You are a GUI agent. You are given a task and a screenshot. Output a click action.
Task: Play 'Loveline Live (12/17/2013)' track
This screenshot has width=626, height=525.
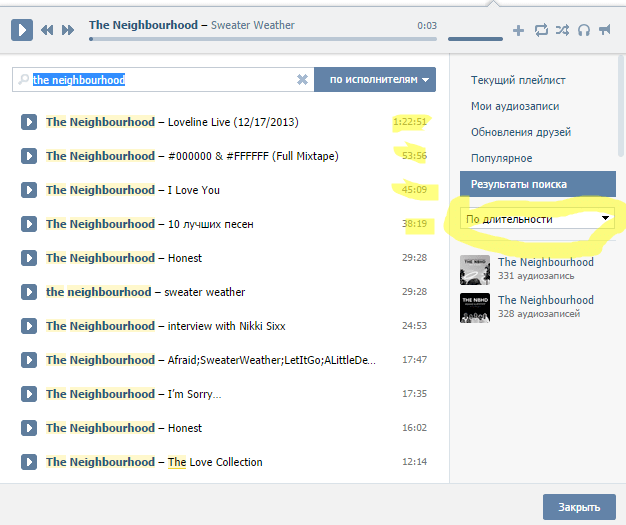coord(29,122)
